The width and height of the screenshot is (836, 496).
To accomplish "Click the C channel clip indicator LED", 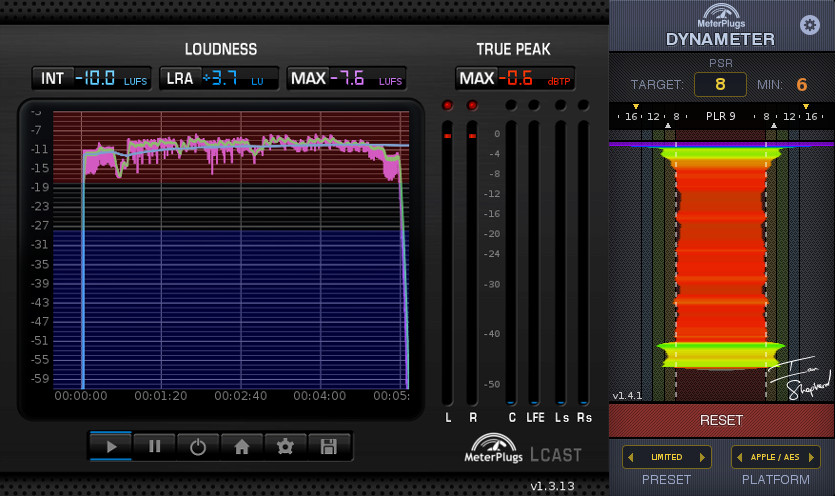I will [511, 105].
